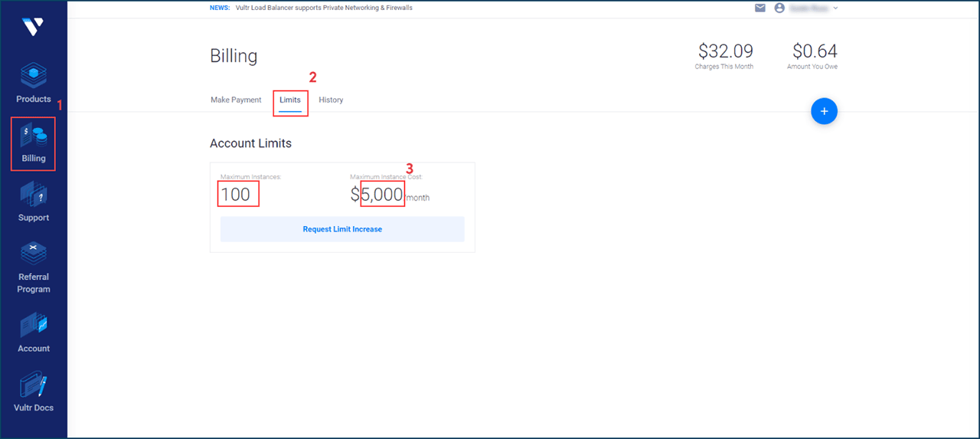Click the Amount You Owe value
This screenshot has width=980, height=439.
pos(815,52)
